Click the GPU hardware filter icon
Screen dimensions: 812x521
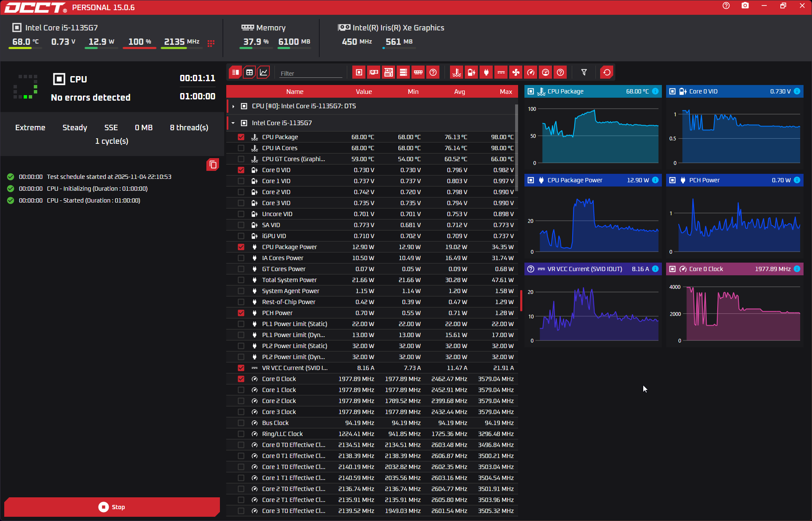(x=374, y=72)
